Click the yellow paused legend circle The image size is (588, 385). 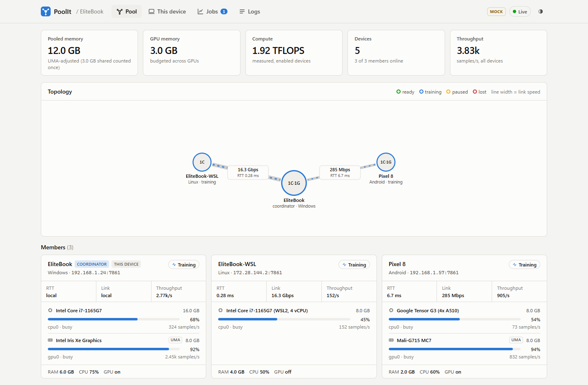tap(448, 92)
